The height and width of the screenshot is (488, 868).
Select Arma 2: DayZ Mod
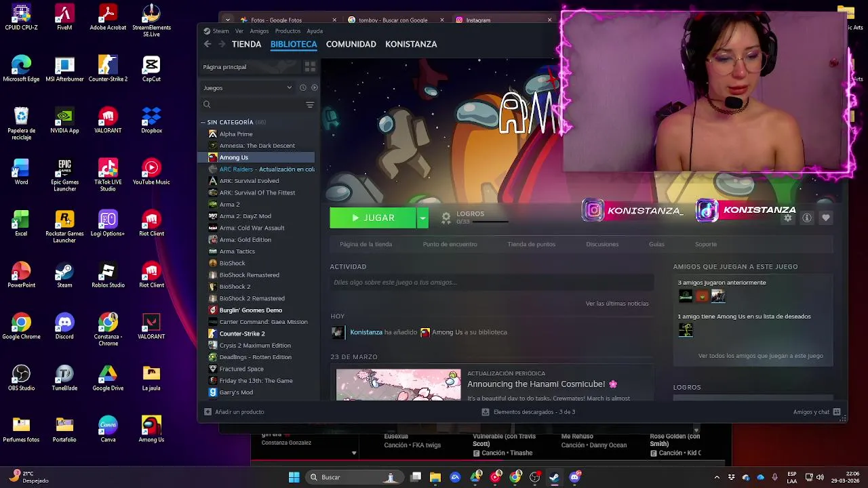pyautogui.click(x=245, y=216)
